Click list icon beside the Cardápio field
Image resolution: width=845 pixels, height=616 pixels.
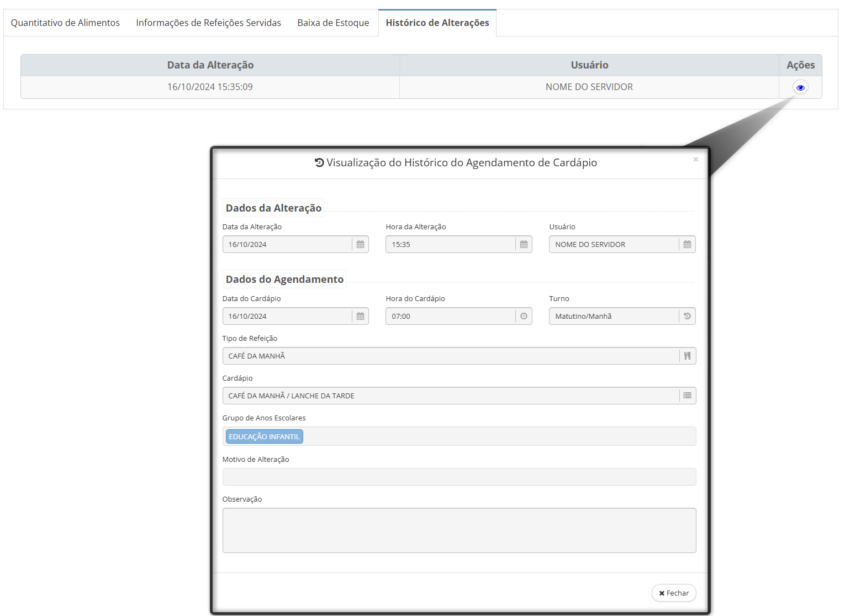(688, 396)
